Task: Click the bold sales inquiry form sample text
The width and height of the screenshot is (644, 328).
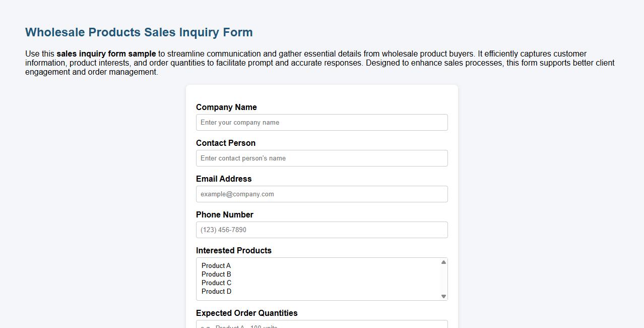Action: [106, 53]
